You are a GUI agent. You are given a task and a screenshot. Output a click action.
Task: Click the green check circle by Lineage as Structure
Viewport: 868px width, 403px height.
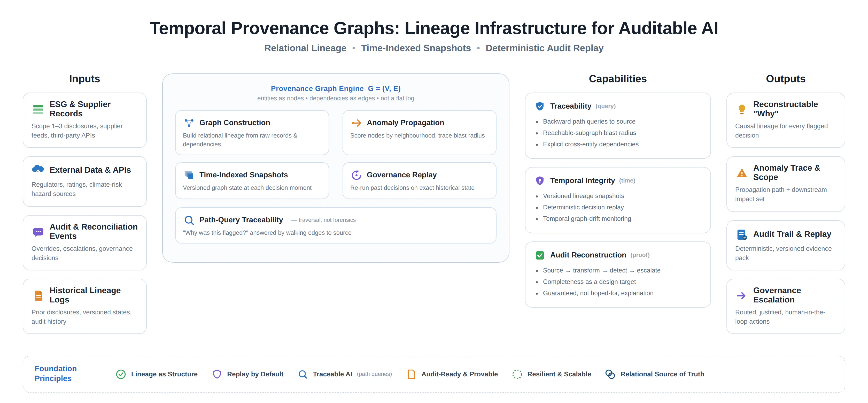(x=121, y=374)
